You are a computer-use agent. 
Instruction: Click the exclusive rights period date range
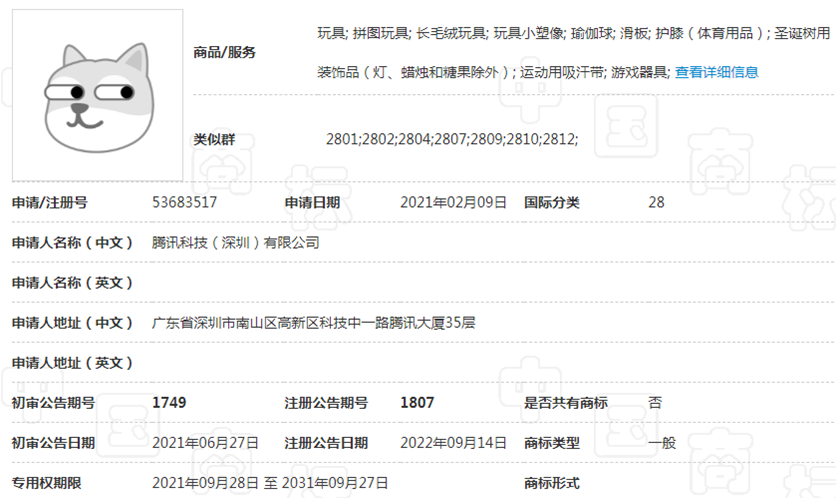pos(270,482)
